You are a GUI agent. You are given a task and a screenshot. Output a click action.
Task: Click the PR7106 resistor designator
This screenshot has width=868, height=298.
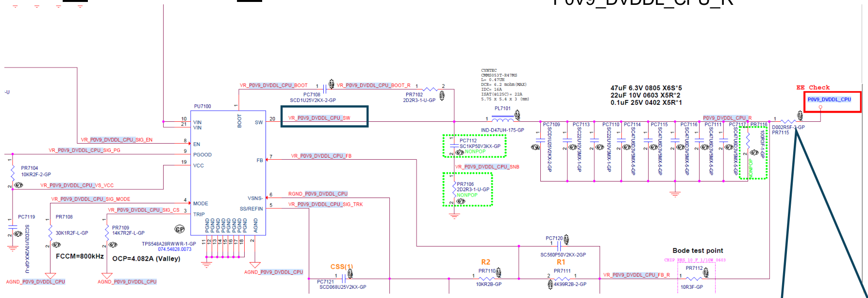[465, 184]
